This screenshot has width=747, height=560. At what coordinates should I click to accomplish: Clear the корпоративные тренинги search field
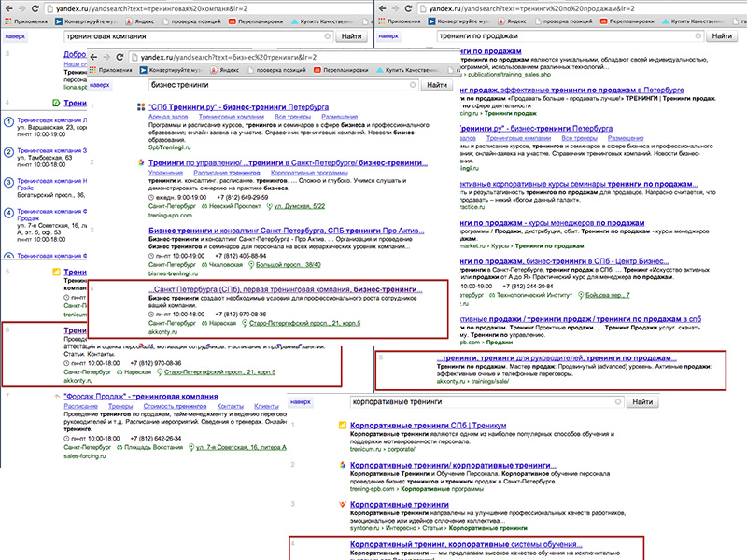click(x=618, y=402)
